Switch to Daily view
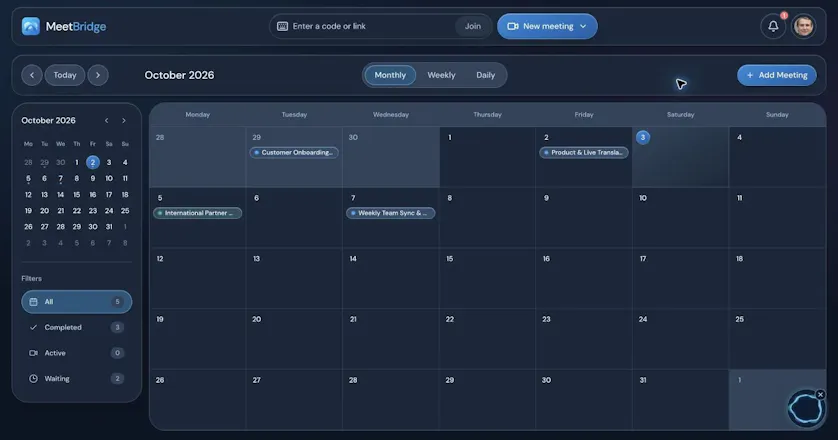Image resolution: width=838 pixels, height=440 pixels. click(x=486, y=75)
